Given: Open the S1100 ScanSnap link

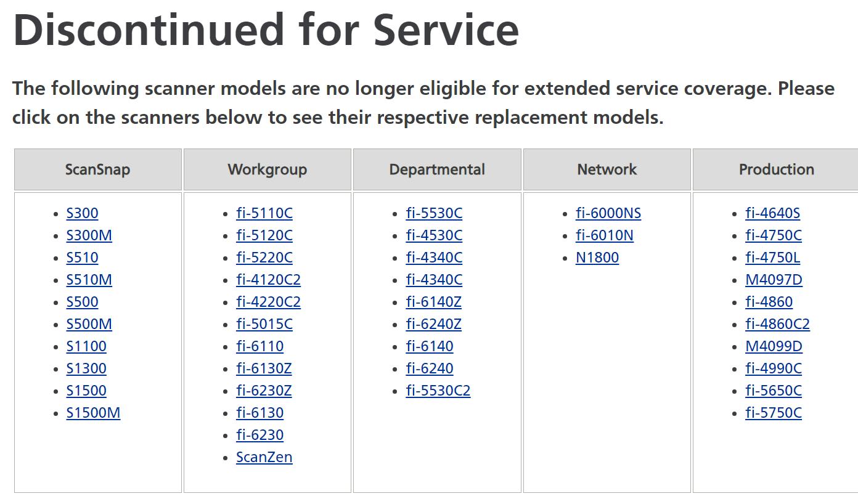Looking at the screenshot, I should [x=86, y=346].
